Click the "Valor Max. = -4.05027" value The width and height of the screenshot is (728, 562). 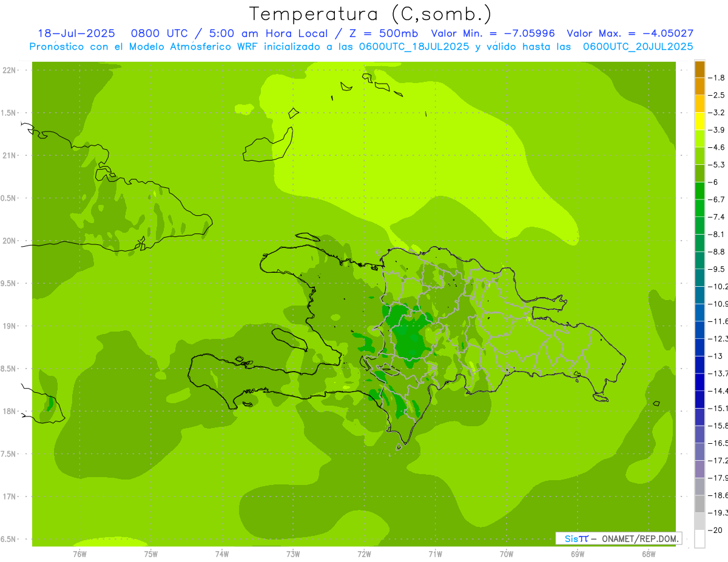(630, 34)
